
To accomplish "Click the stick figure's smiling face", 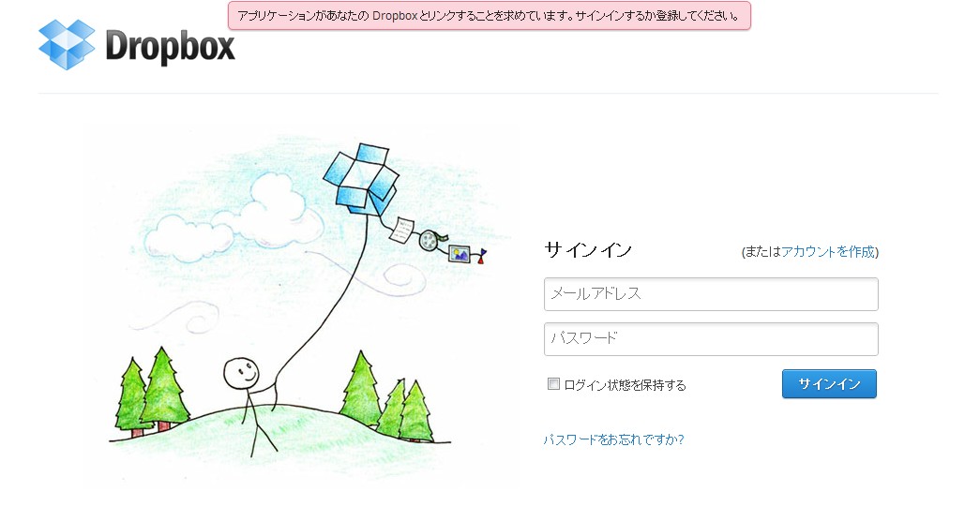I will tap(241, 373).
